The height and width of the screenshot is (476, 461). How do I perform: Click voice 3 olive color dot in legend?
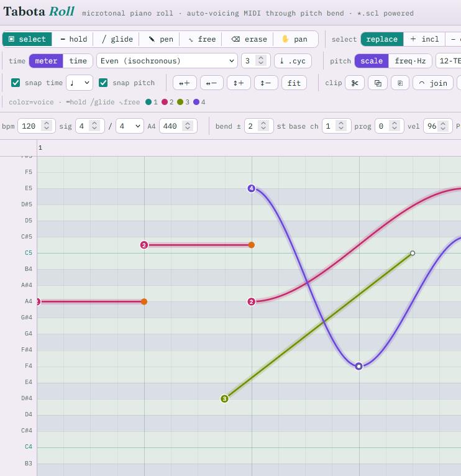pyautogui.click(x=180, y=102)
